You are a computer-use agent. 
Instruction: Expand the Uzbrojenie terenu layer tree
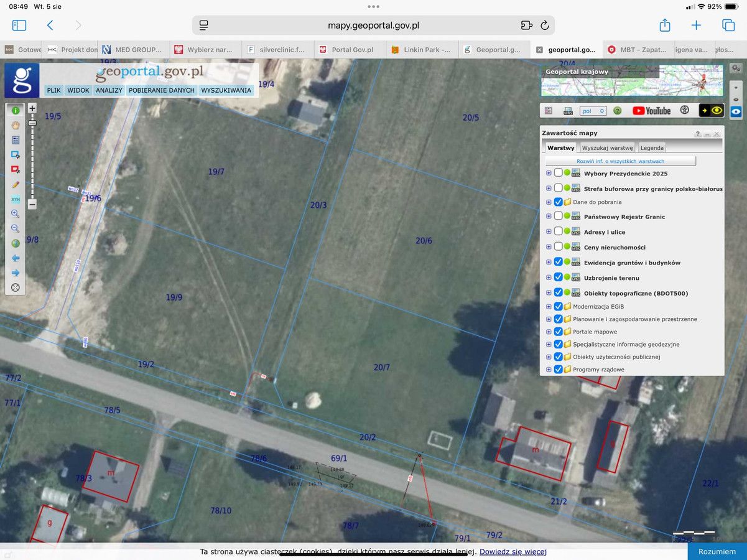(549, 278)
